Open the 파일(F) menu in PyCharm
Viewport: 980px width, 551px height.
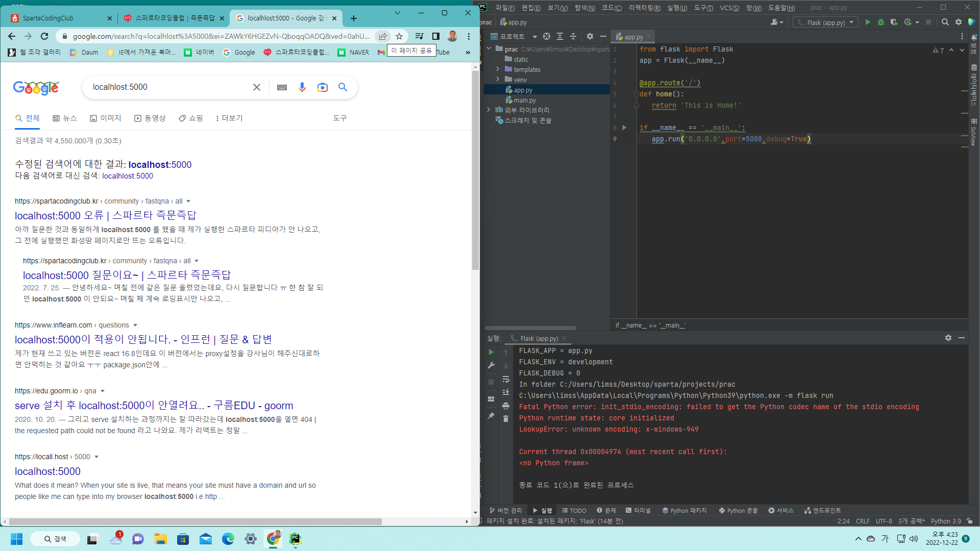click(505, 8)
